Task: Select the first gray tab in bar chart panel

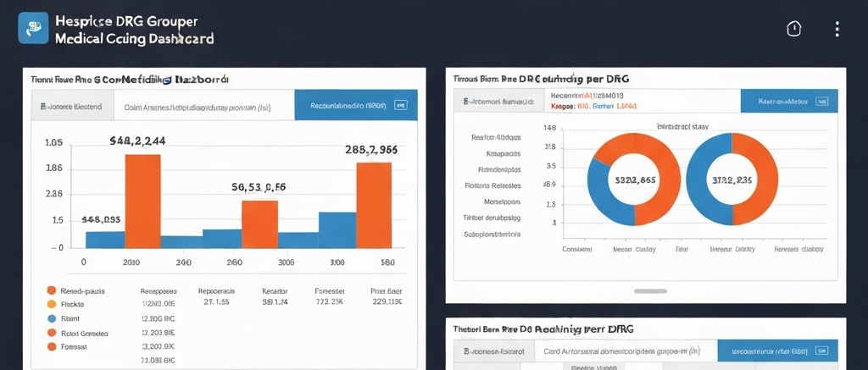Action: click(70, 107)
